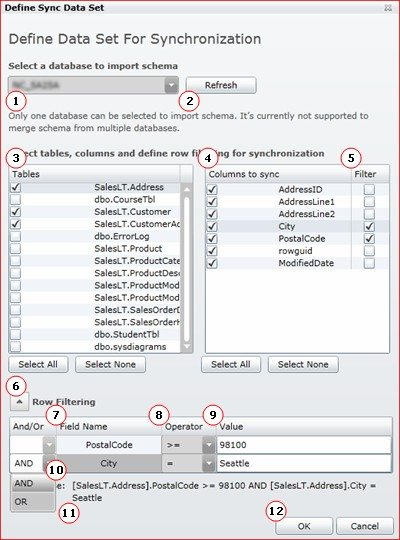
Task: Check the SalesLT.Product table checkbox
Action: tap(16, 249)
